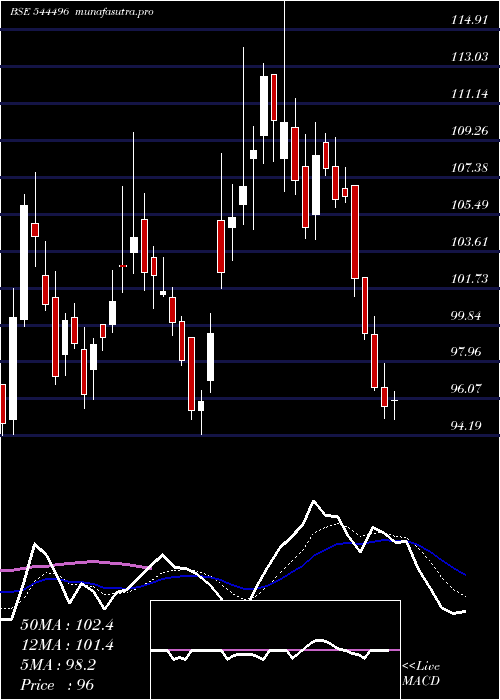
Task: Click the 5MA : 98.2 value
Action: click(x=58, y=665)
